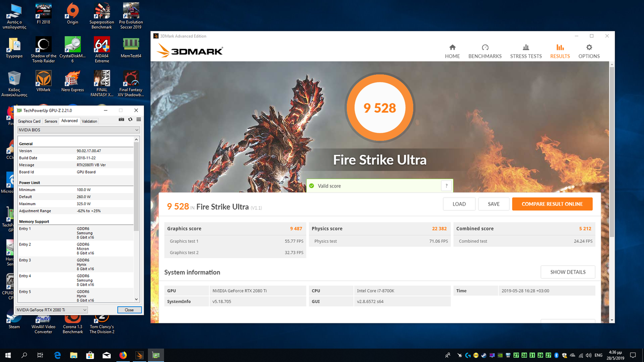Open the Recycle Bin desktop icon
The image size is (644, 362).
point(14,83)
